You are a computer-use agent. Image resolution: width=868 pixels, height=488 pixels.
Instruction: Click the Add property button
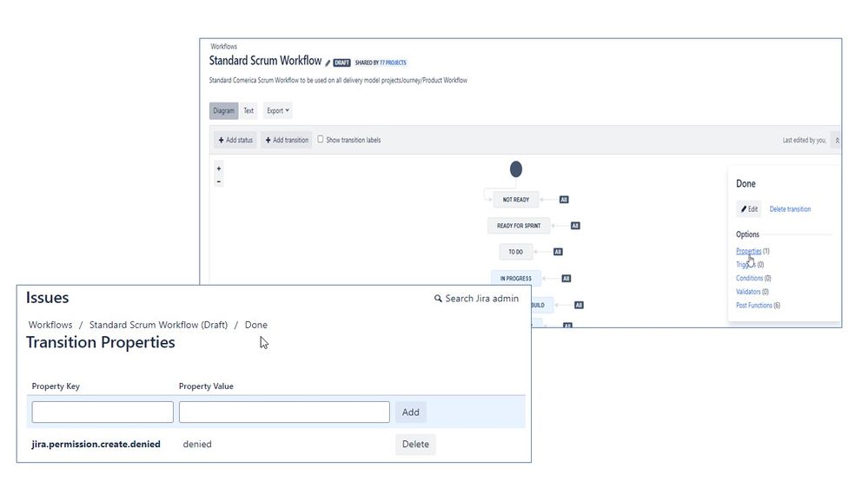(411, 412)
